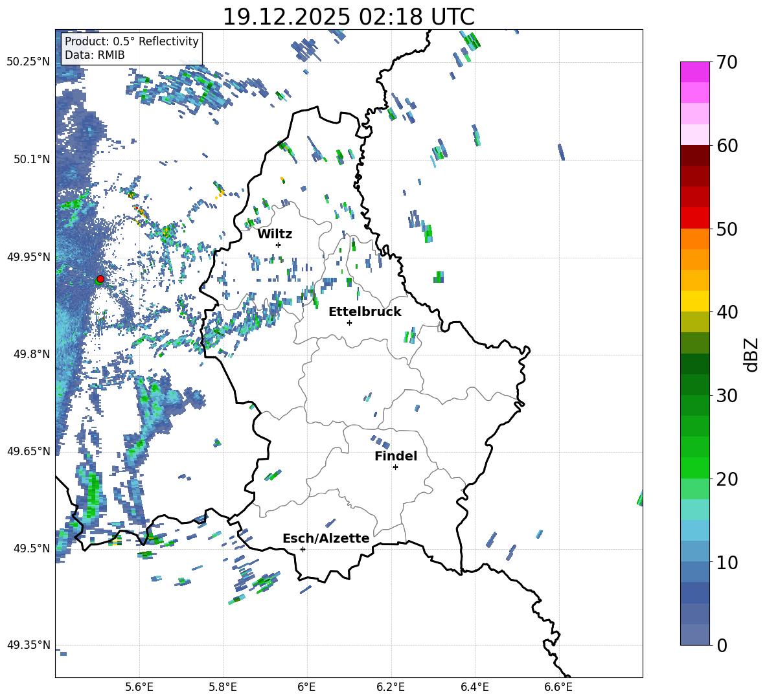Click the Product: 0.5° Reflectivity info text
The width and height of the screenshot is (767, 700).
[132, 41]
